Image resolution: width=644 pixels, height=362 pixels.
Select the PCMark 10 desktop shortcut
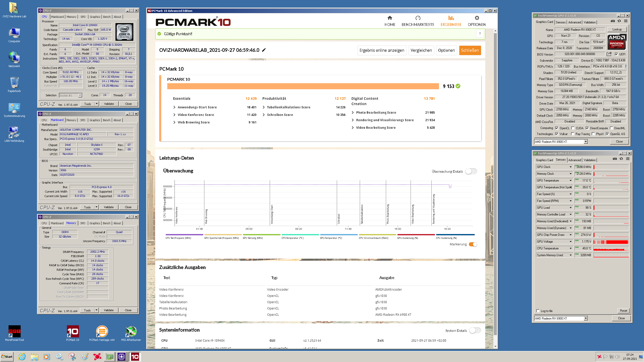(73, 333)
